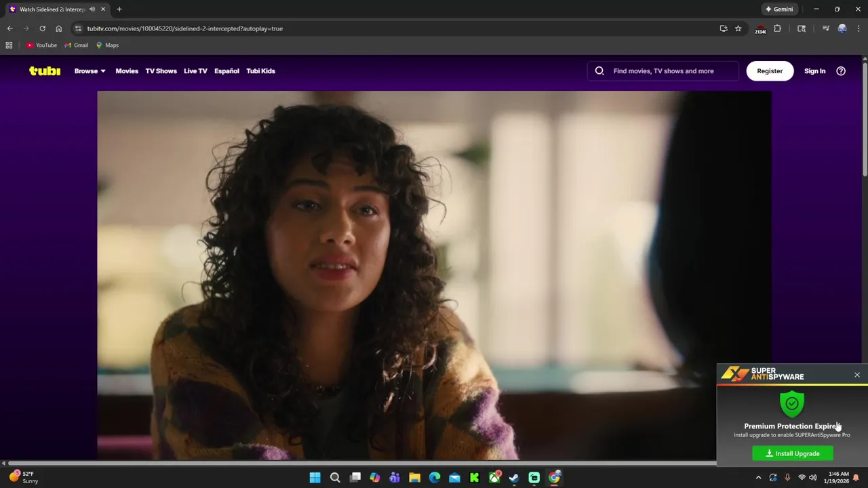Show hidden system tray icons chevron
This screenshot has width=868, height=488.
pos(758,478)
